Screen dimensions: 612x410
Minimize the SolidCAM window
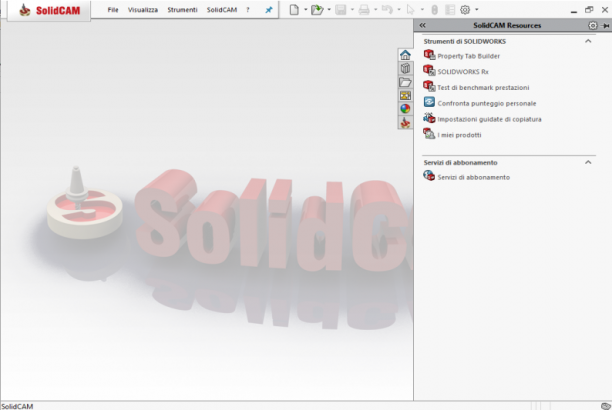(574, 11)
